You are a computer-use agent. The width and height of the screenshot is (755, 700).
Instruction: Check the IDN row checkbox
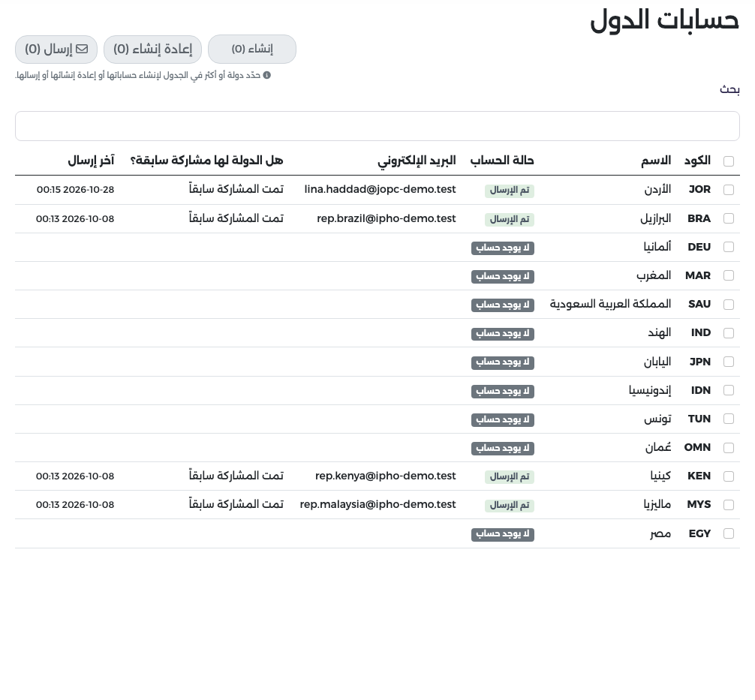coord(729,390)
